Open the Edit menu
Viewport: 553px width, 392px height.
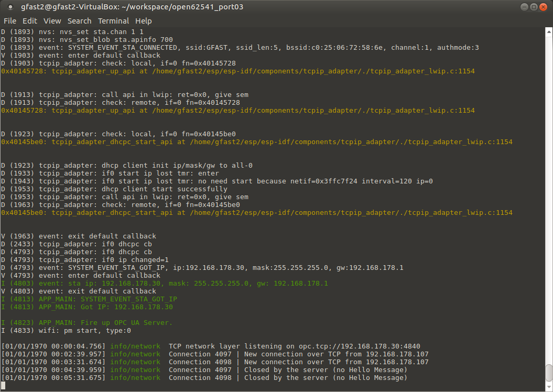pyautogui.click(x=29, y=21)
